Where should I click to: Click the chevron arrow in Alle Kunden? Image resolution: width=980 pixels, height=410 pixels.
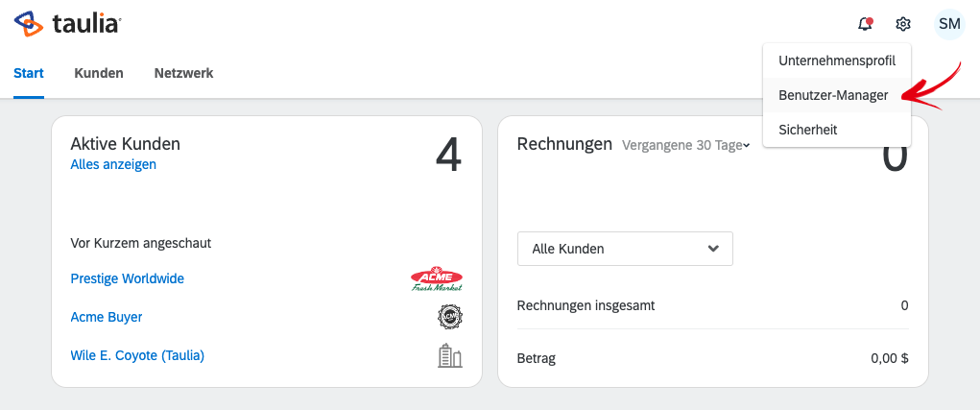click(713, 249)
